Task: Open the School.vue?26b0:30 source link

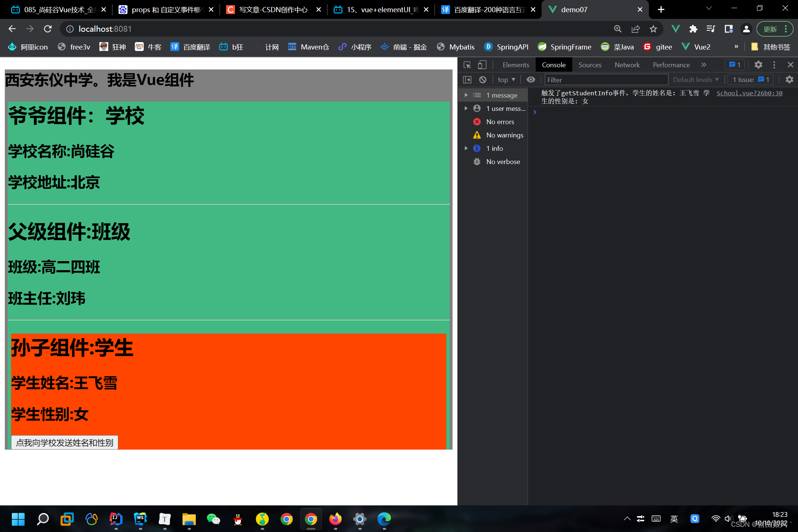Action: point(749,93)
